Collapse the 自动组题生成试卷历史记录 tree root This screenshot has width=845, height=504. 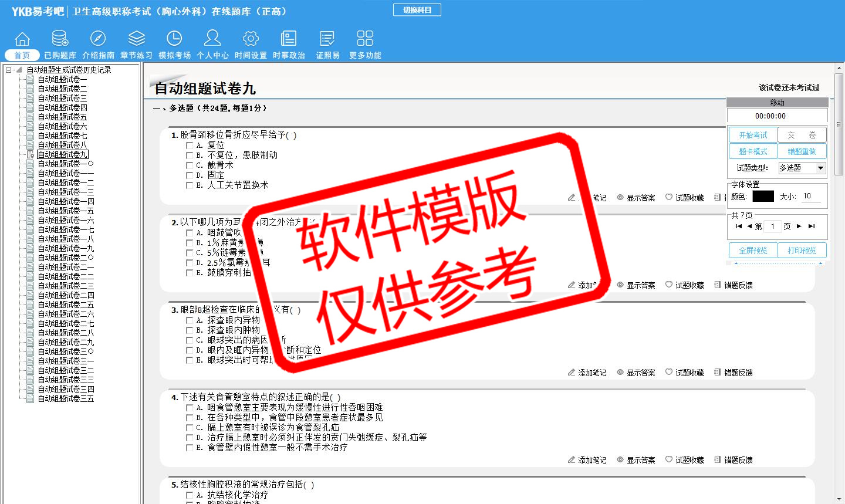coord(9,70)
